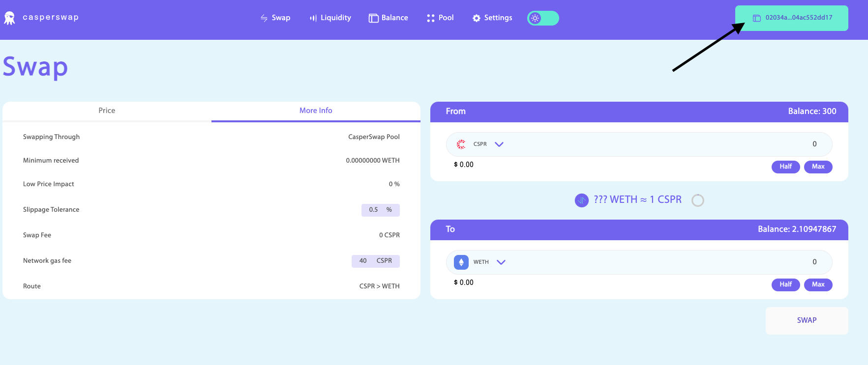Click the "0 CSPR" swap fee value
The height and width of the screenshot is (365, 868).
coord(389,235)
